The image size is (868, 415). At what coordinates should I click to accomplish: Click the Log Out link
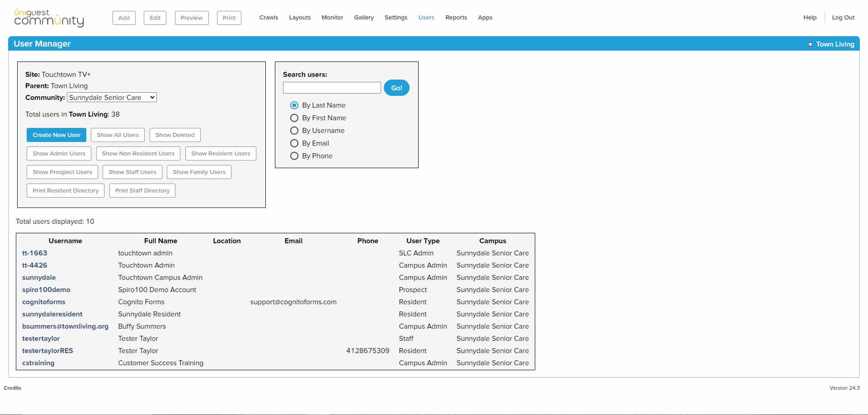coord(843,18)
